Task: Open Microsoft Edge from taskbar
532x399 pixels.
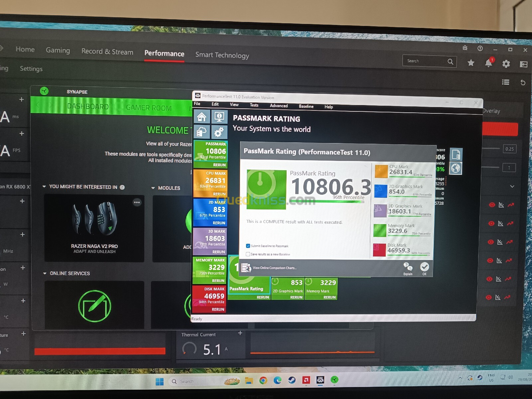Action: [277, 380]
